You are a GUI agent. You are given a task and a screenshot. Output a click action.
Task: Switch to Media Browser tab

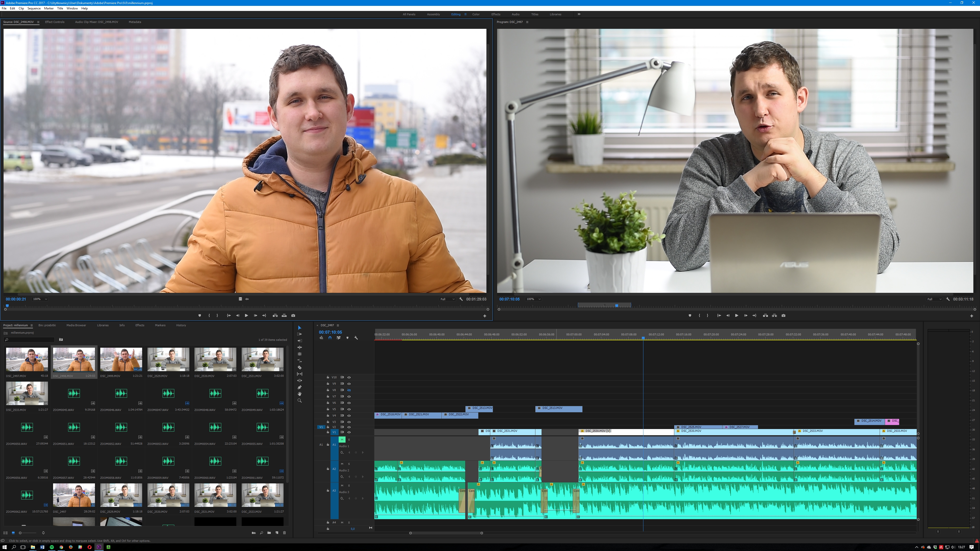pos(76,325)
